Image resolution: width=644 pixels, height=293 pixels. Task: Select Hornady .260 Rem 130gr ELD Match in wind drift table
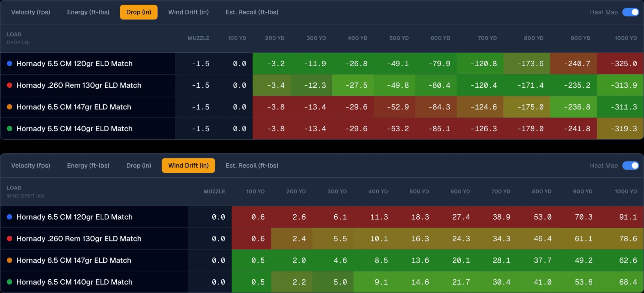pyautogui.click(x=79, y=239)
